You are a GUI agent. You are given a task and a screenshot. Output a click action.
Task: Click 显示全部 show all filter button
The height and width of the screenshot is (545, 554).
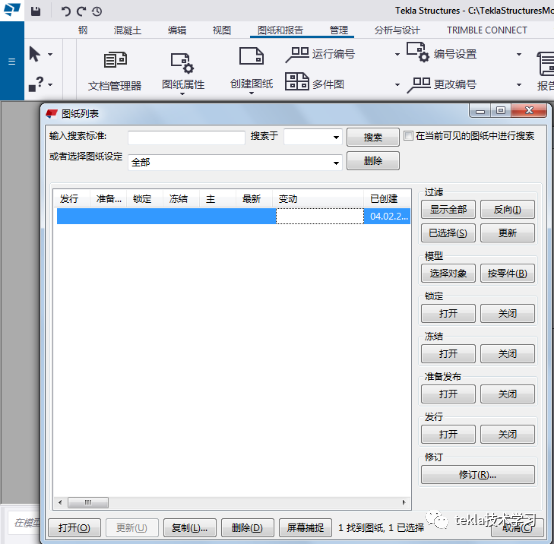pyautogui.click(x=448, y=210)
